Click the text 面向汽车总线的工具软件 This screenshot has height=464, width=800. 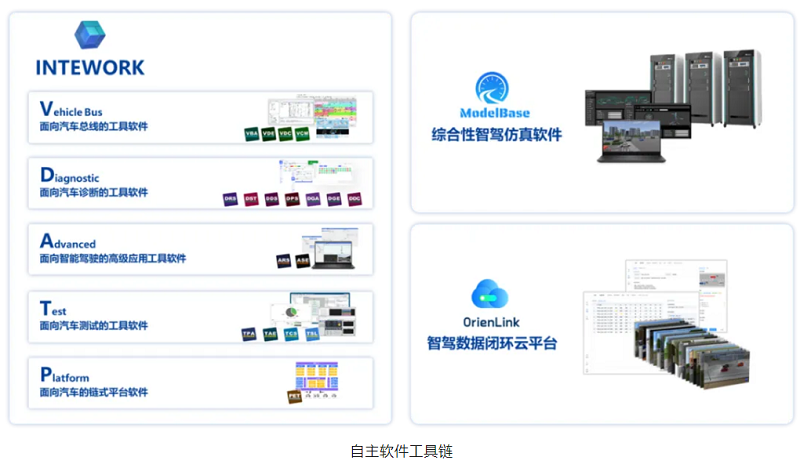(94, 126)
